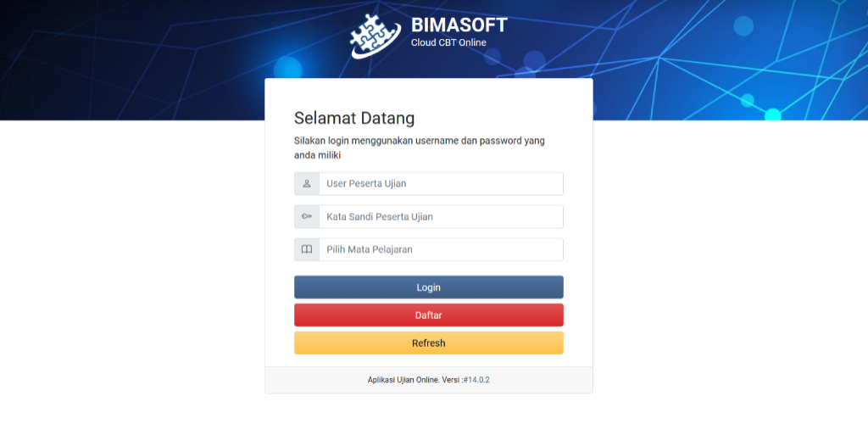Click the key icon beside password field
The image size is (868, 424).
pos(307,216)
